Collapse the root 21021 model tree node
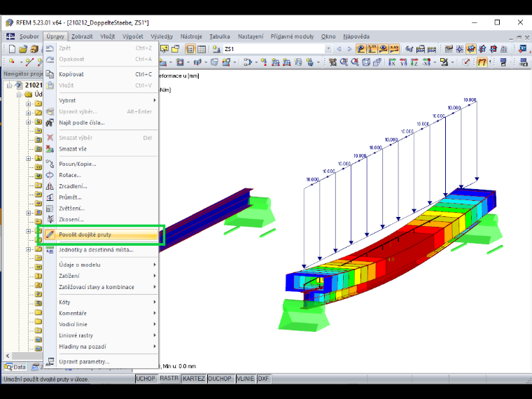This screenshot has height=399, width=532. 10,85
